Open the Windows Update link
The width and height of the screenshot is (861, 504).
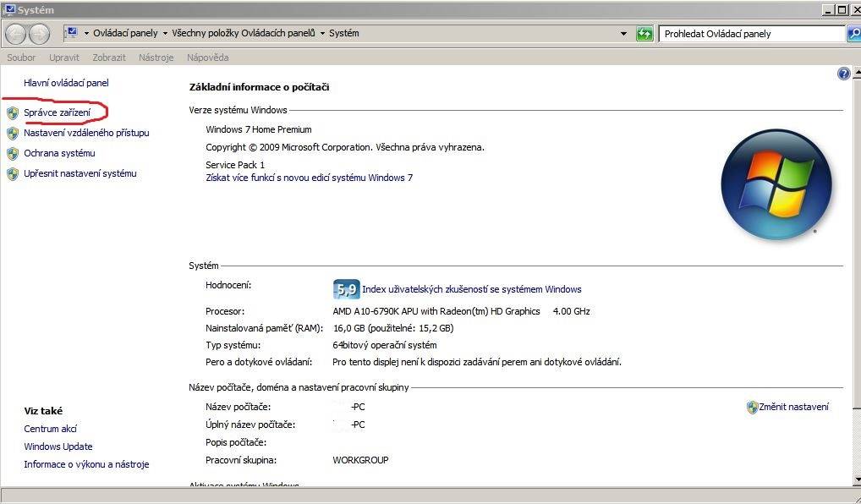coord(58,446)
